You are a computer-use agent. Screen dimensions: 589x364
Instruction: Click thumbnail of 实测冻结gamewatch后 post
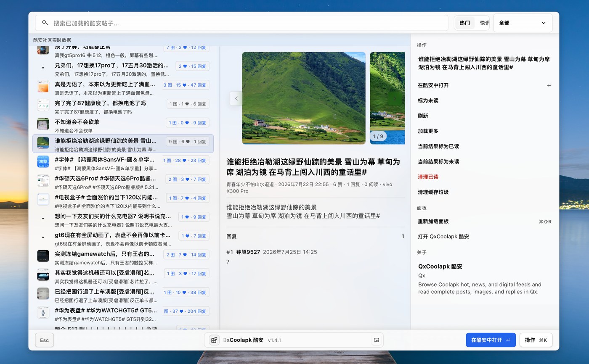pos(43,256)
